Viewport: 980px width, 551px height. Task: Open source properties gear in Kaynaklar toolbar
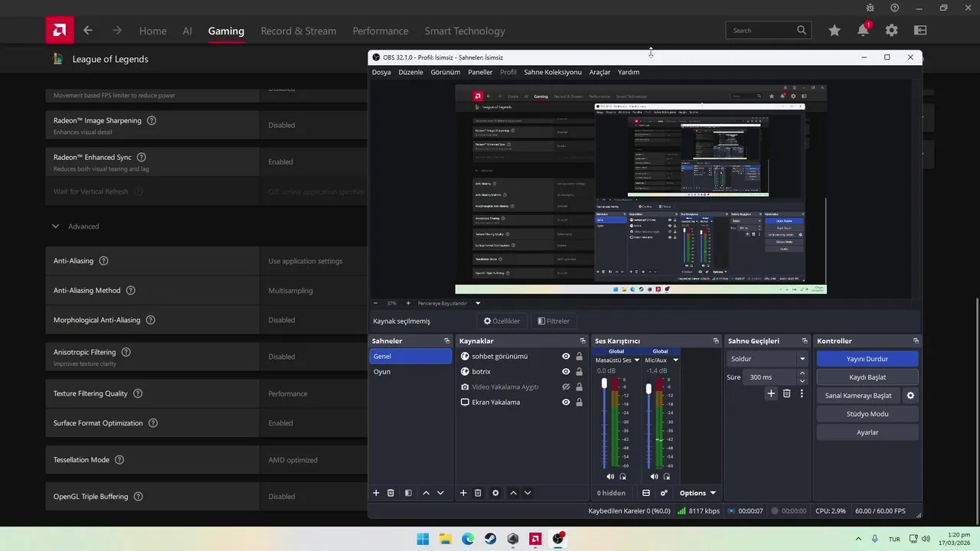tap(495, 493)
